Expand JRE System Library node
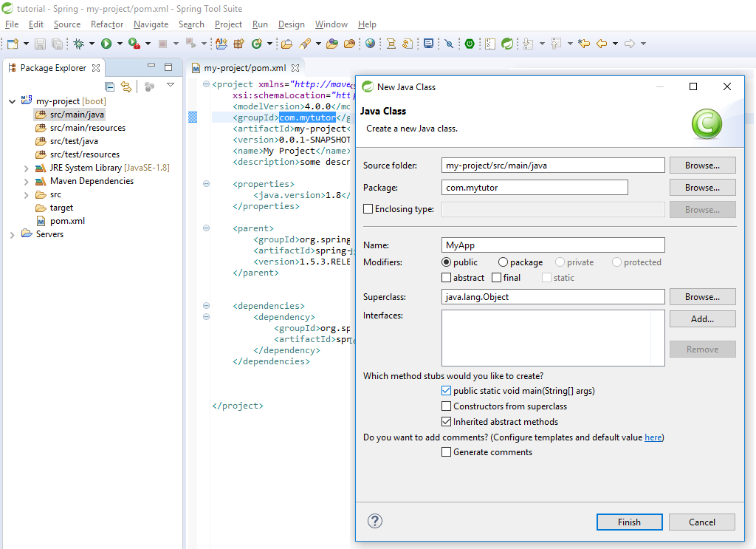 27,168
